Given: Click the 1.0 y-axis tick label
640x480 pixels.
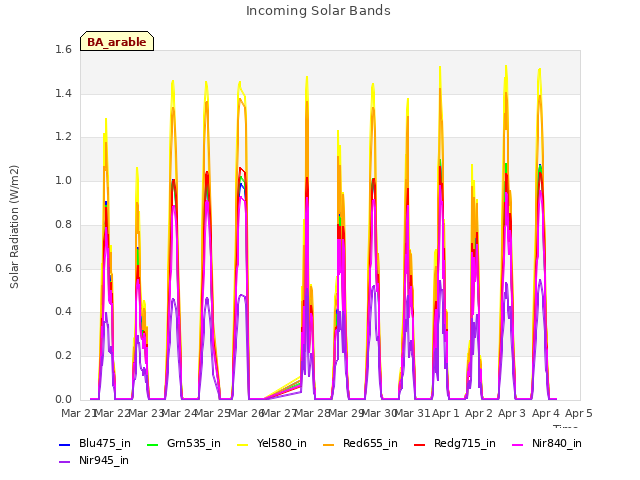Looking at the screenshot, I should coord(63,181).
